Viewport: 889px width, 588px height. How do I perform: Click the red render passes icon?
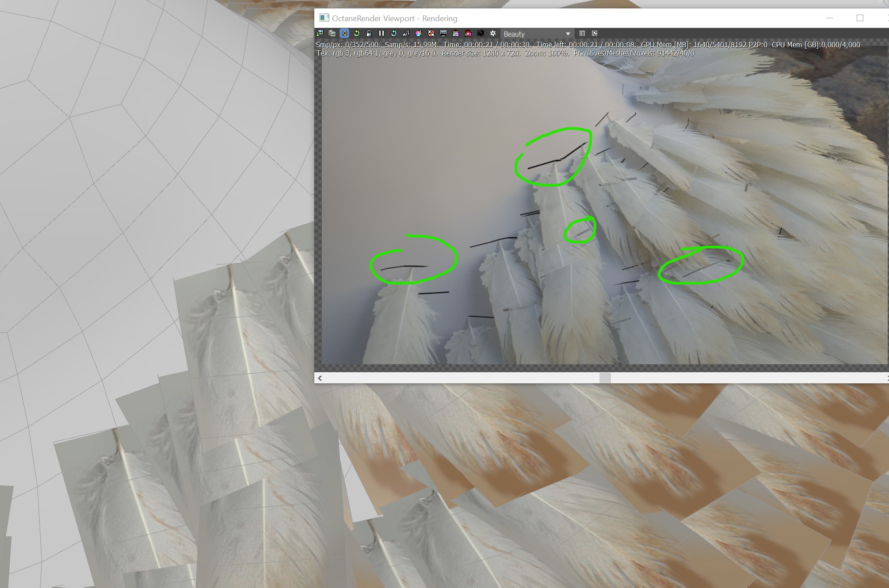click(x=468, y=34)
